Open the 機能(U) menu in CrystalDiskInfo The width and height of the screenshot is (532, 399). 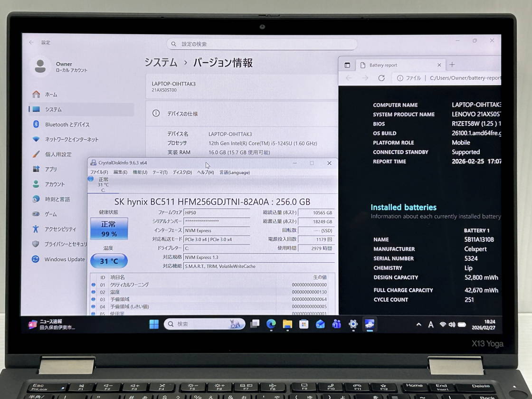pyautogui.click(x=140, y=172)
